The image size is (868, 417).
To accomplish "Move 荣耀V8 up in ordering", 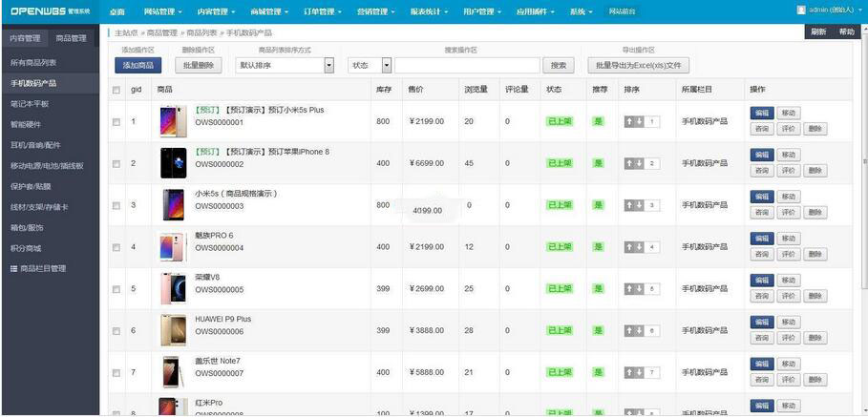I will pos(629,289).
